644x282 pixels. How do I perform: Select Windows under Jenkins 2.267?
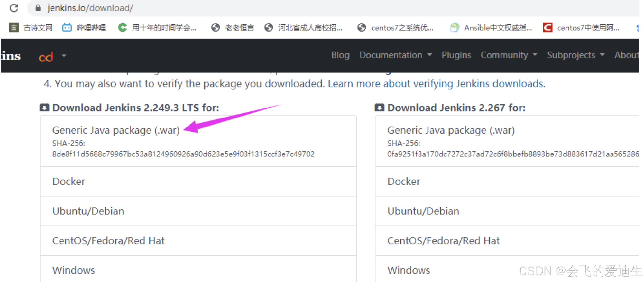(x=507, y=270)
